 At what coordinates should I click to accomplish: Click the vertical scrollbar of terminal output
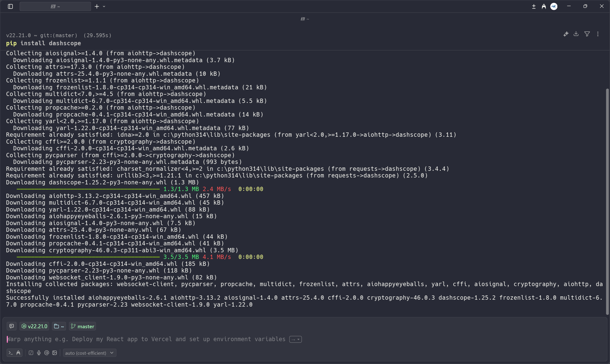click(607, 201)
